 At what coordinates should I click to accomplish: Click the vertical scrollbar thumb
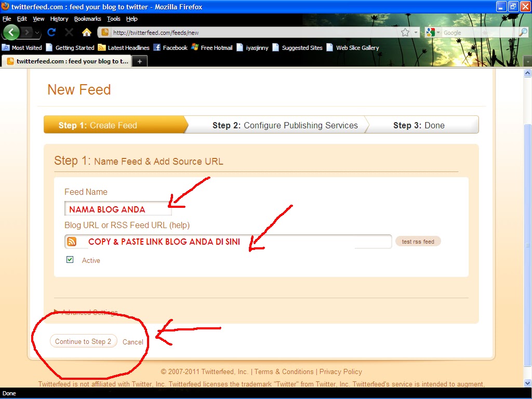pyautogui.click(x=528, y=245)
